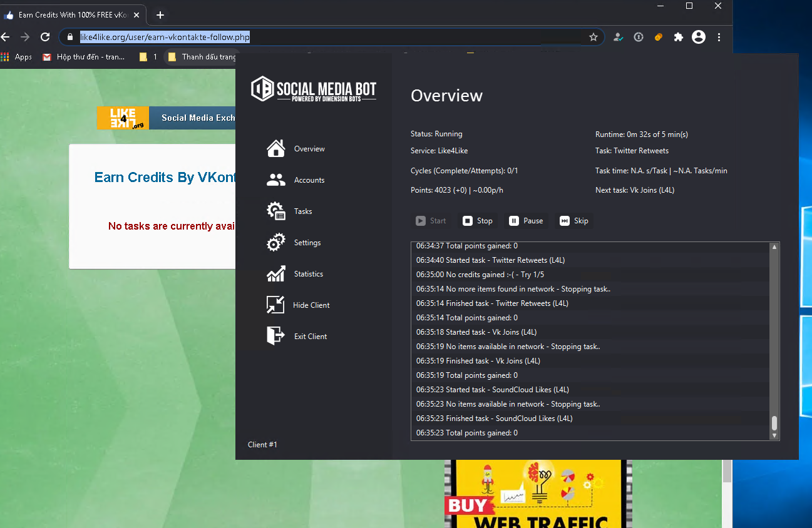
Task: Pause the current bot task
Action: 526,221
